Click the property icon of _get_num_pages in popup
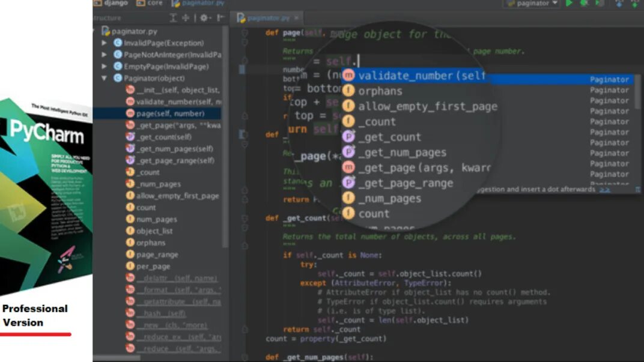The image size is (644, 362). 348,152
